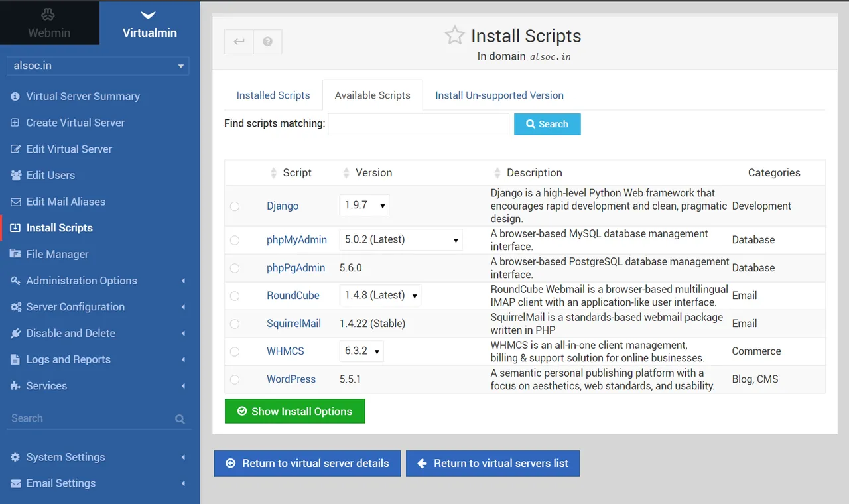Switch to Install Un-supported Version tab
The image size is (849, 504).
499,95
